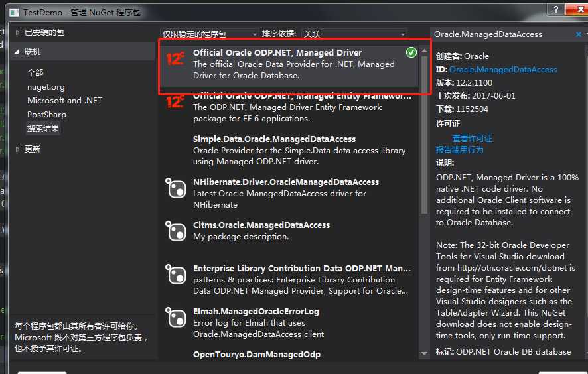
Task: Click the green installed checkmark on ODP.NET Managed Driver
Action: point(411,52)
